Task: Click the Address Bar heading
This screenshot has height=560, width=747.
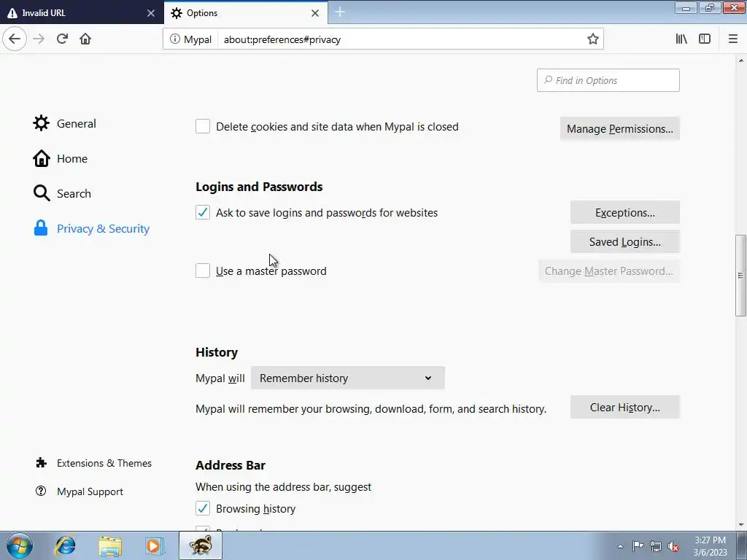Action: tap(231, 464)
